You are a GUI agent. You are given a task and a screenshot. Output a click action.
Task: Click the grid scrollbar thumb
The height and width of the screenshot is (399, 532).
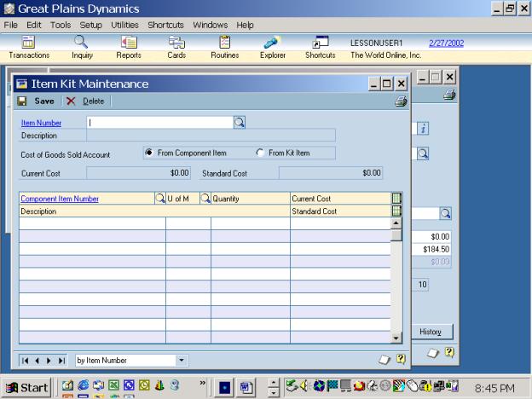pos(396,235)
